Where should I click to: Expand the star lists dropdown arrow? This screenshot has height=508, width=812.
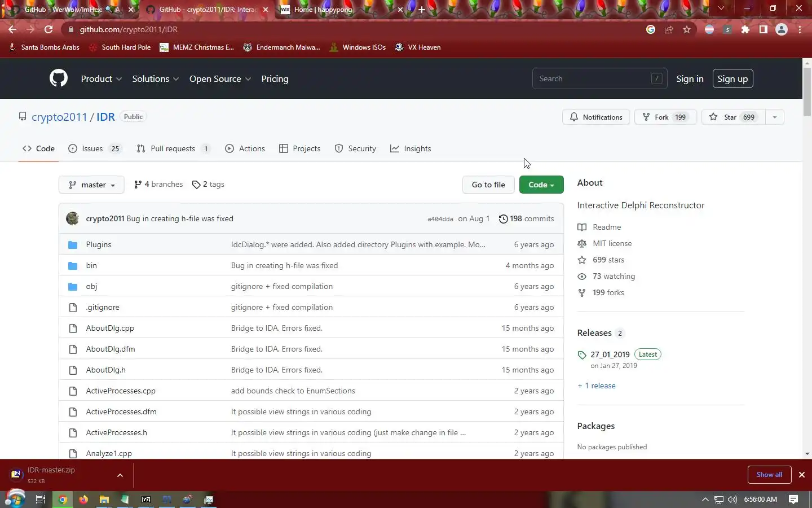click(775, 117)
